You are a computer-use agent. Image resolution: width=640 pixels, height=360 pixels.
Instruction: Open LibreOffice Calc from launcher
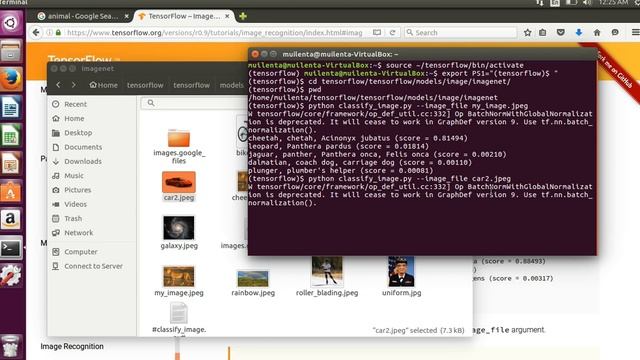click(11, 136)
